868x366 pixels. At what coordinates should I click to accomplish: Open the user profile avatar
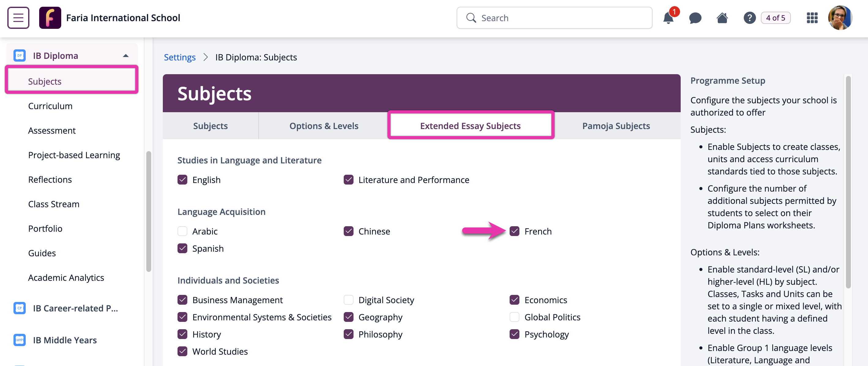[x=840, y=18]
